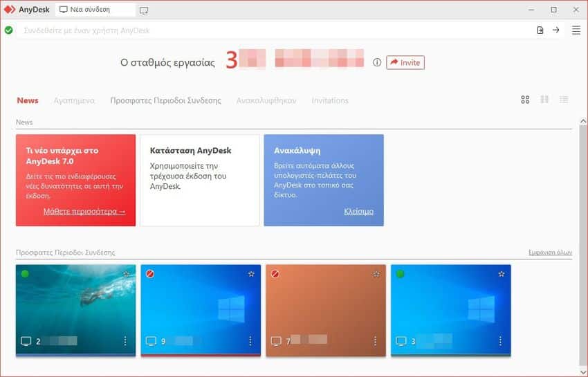Switch to tile grid view

pyautogui.click(x=525, y=100)
